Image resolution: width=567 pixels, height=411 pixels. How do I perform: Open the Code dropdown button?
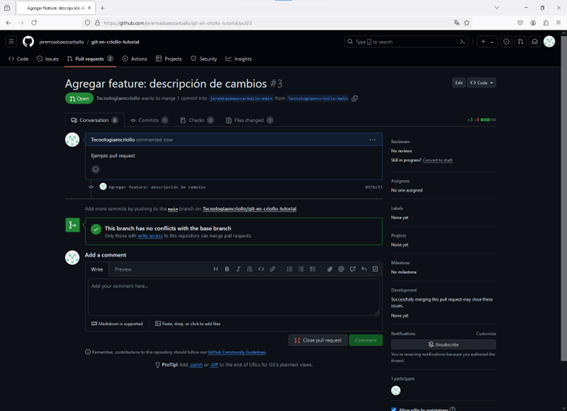[481, 83]
